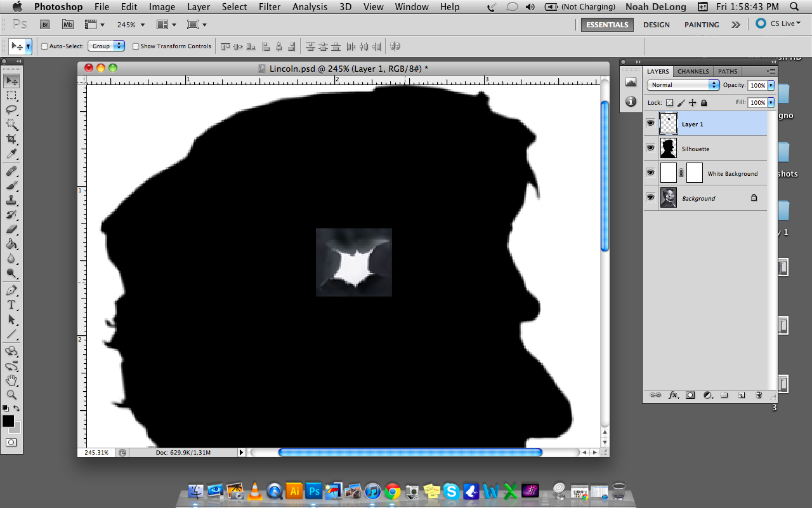
Task: Open the blend mode Normal dropdown
Action: (683, 85)
